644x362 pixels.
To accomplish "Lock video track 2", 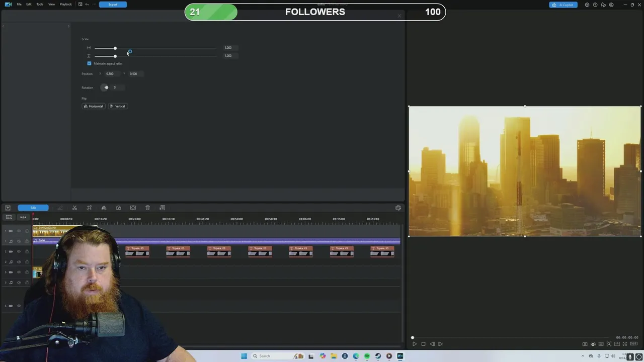I will pyautogui.click(x=27, y=251).
